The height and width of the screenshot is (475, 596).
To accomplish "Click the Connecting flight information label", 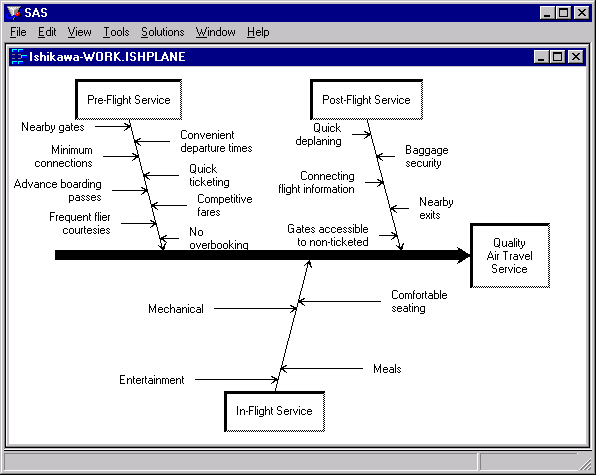I will [316, 182].
